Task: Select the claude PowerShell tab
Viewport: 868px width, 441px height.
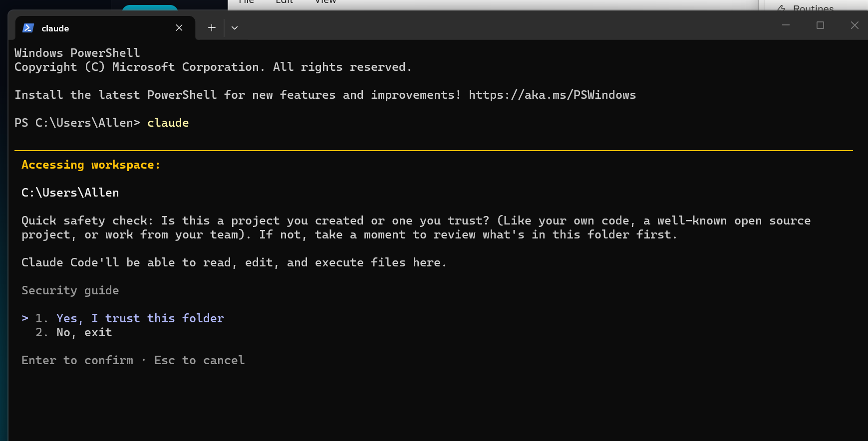Action: pos(105,28)
